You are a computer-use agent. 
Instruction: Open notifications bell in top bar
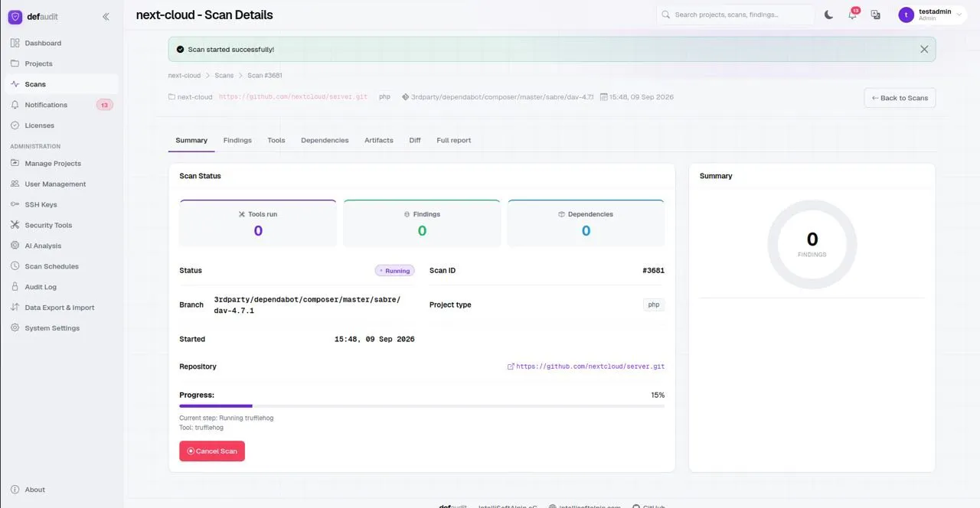coord(852,15)
